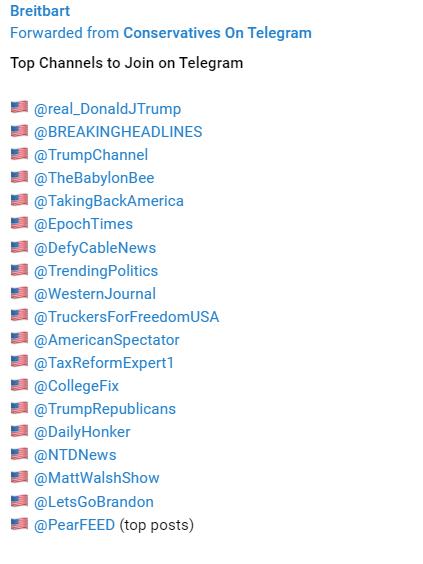Visit the @TrumpChannel link
The image size is (423, 564).
pos(91,155)
